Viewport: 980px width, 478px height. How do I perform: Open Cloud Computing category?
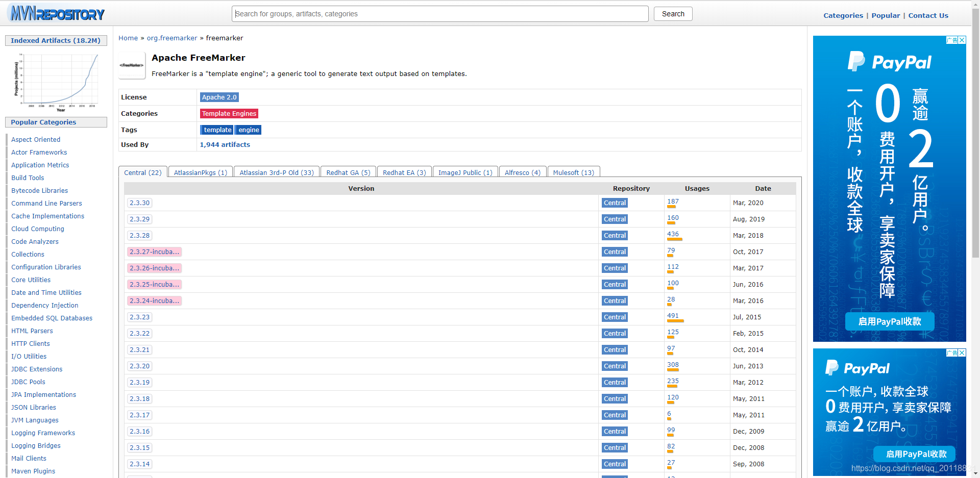point(38,229)
